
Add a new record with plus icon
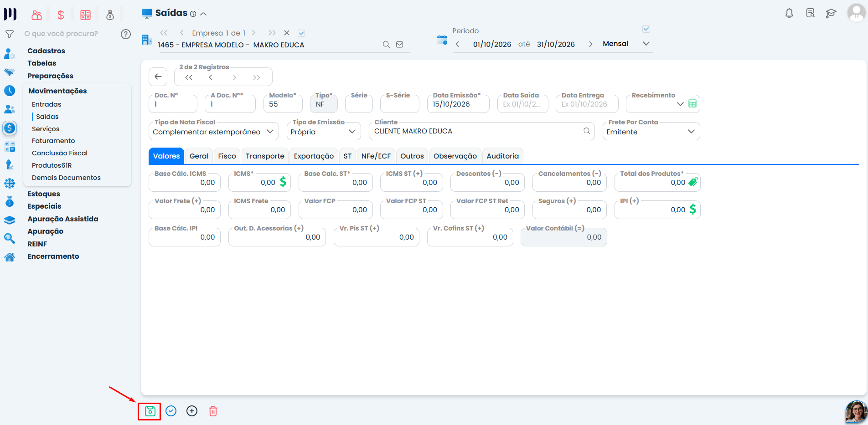[x=192, y=411]
